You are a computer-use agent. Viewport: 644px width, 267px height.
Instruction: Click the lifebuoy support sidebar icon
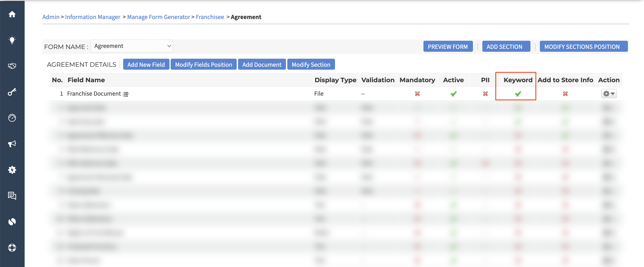coord(12,248)
